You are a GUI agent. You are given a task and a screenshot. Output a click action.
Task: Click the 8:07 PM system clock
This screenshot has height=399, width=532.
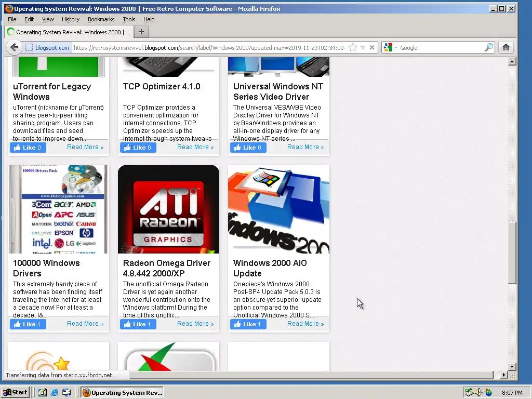click(x=512, y=393)
